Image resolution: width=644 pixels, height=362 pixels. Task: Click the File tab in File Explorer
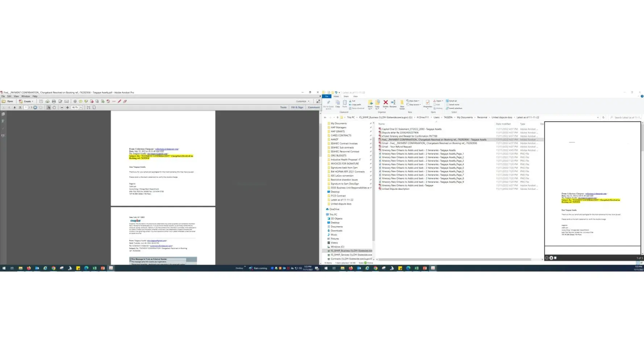(x=327, y=96)
